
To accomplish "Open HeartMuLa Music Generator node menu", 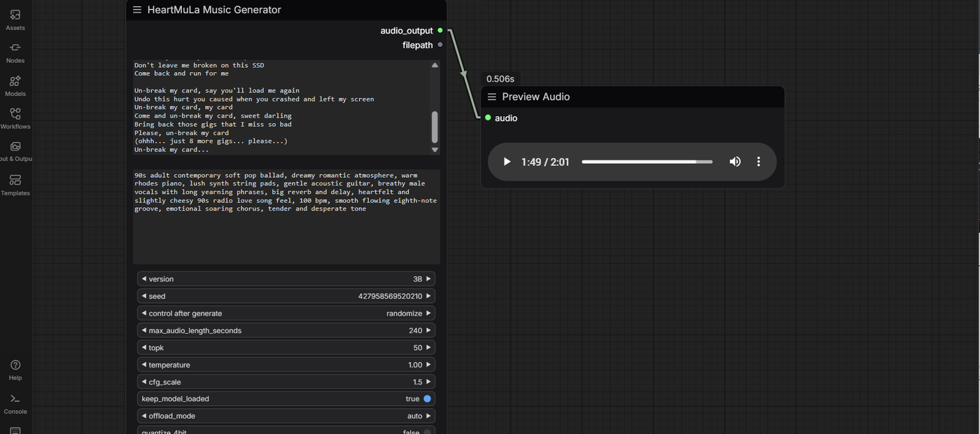I will (137, 10).
